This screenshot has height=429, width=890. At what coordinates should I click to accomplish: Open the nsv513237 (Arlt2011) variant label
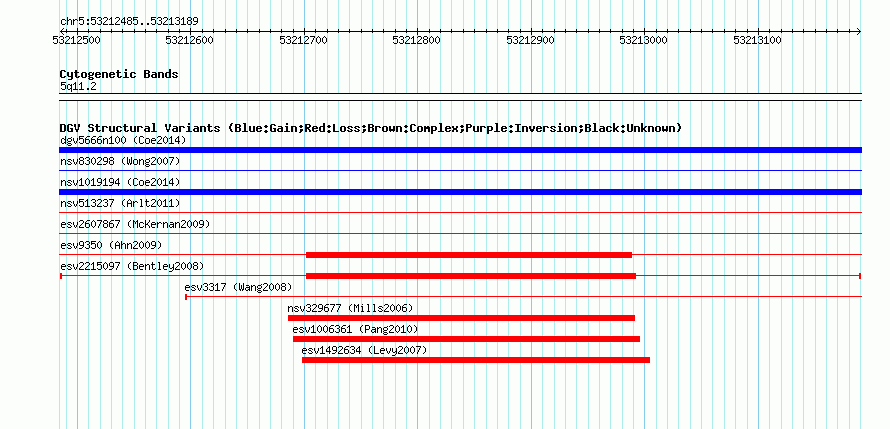click(120, 203)
